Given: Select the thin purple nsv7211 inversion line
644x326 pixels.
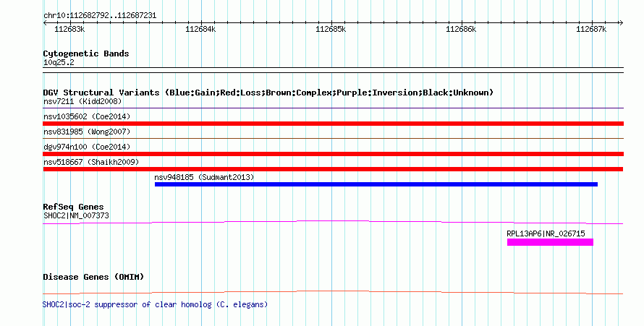Looking at the screenshot, I should click(333, 108).
